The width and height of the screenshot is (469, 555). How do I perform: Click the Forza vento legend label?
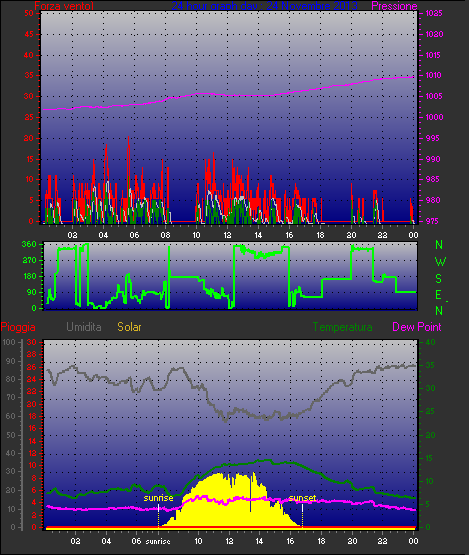(x=64, y=6)
